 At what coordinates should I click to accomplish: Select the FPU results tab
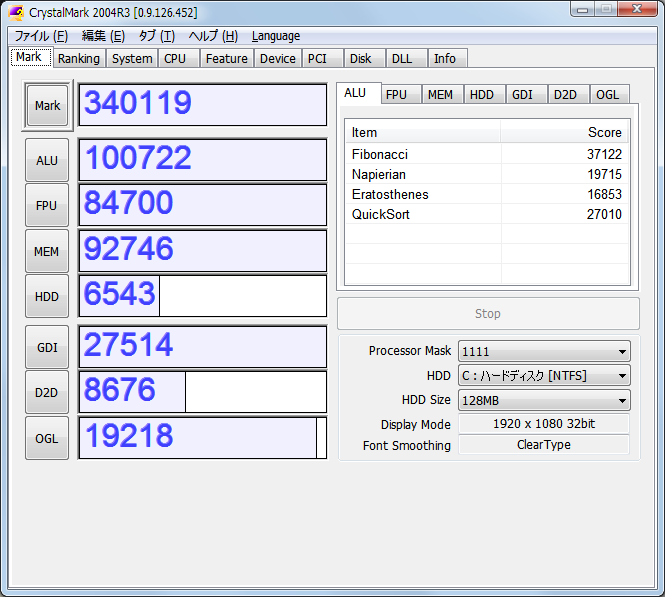(397, 94)
